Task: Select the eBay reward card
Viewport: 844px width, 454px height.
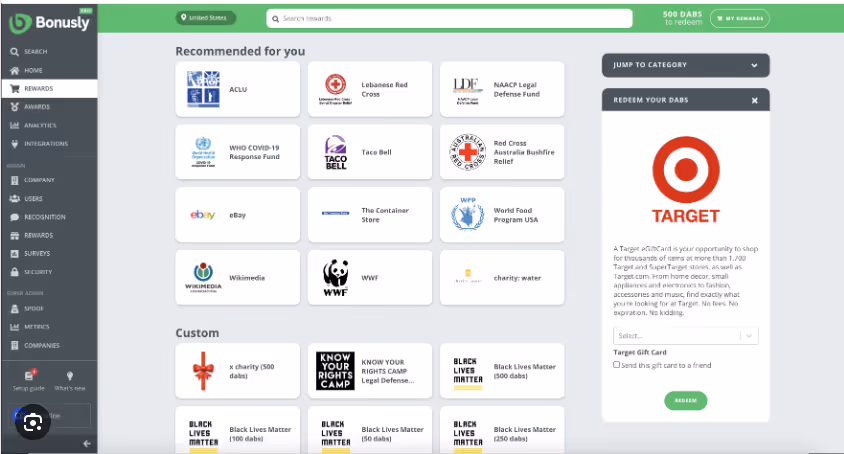Action: coord(237,215)
